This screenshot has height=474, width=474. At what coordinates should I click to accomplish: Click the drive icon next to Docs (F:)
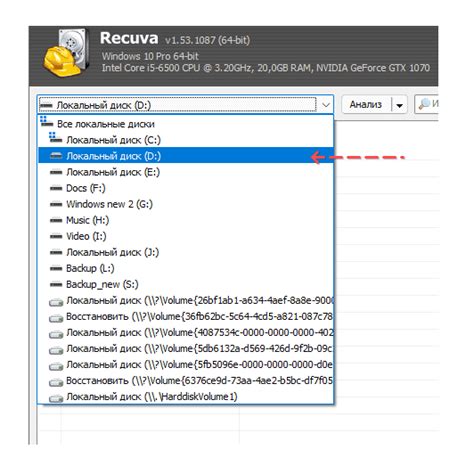pos(56,188)
